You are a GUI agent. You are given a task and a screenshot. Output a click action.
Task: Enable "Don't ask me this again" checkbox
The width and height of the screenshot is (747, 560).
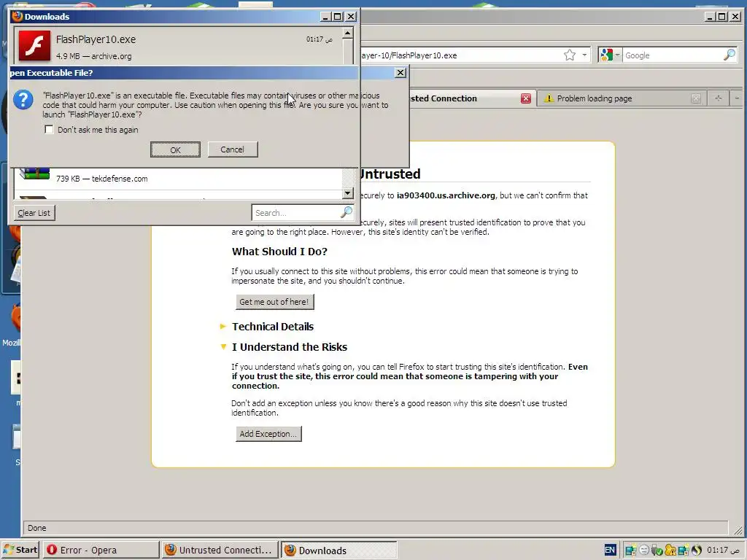tap(49, 130)
